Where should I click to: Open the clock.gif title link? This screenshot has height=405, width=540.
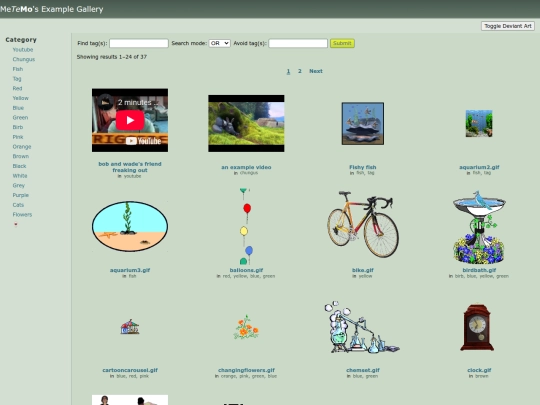479,370
